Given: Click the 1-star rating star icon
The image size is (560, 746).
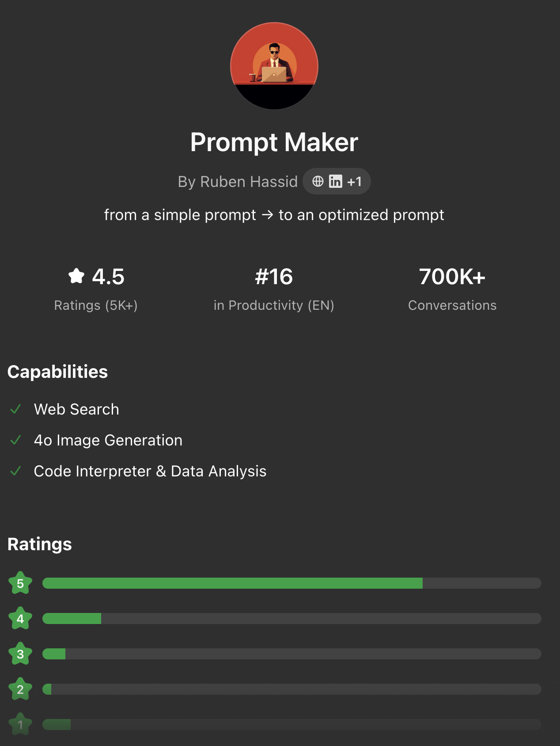Looking at the screenshot, I should point(20,724).
